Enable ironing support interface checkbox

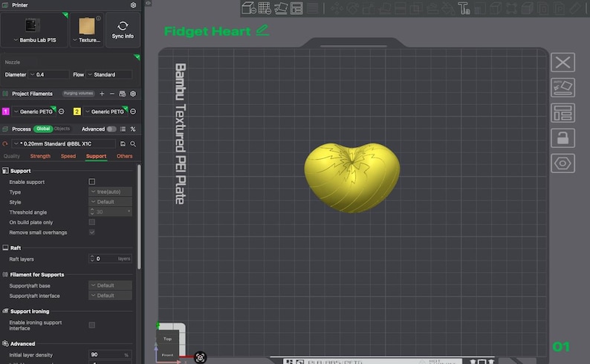pyautogui.click(x=92, y=325)
